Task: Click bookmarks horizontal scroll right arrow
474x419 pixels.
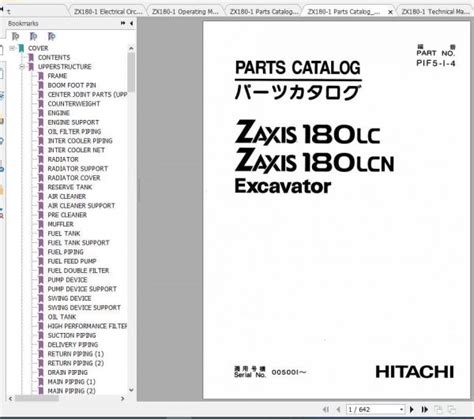Action: tap(123, 398)
